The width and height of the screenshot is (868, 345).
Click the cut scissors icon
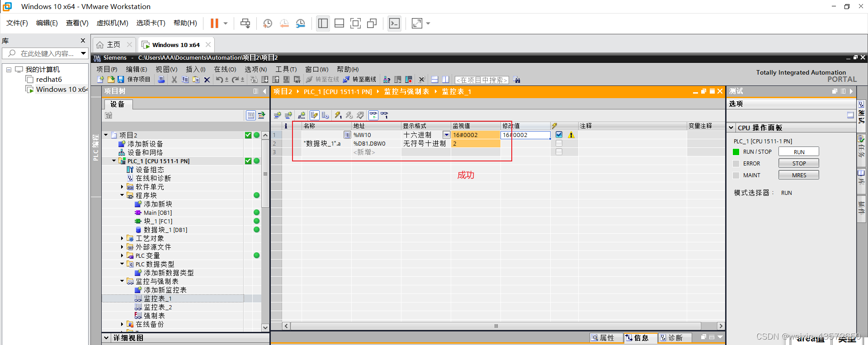[x=174, y=80]
